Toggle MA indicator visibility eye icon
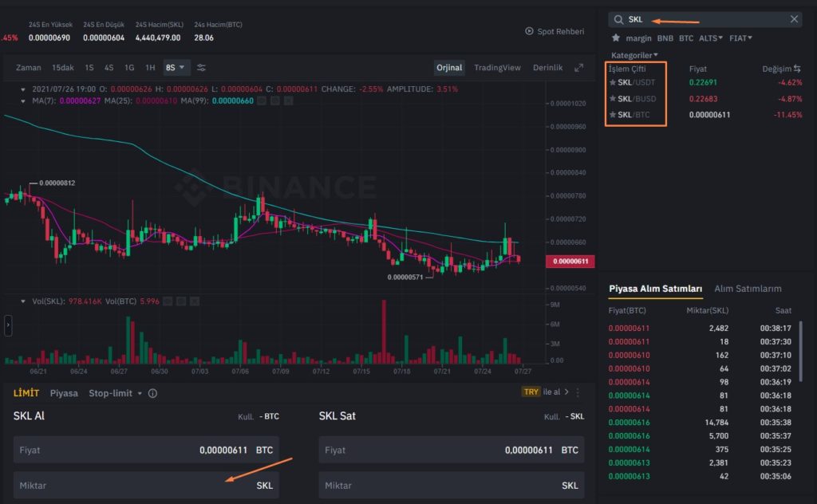The image size is (817, 504). click(x=262, y=100)
